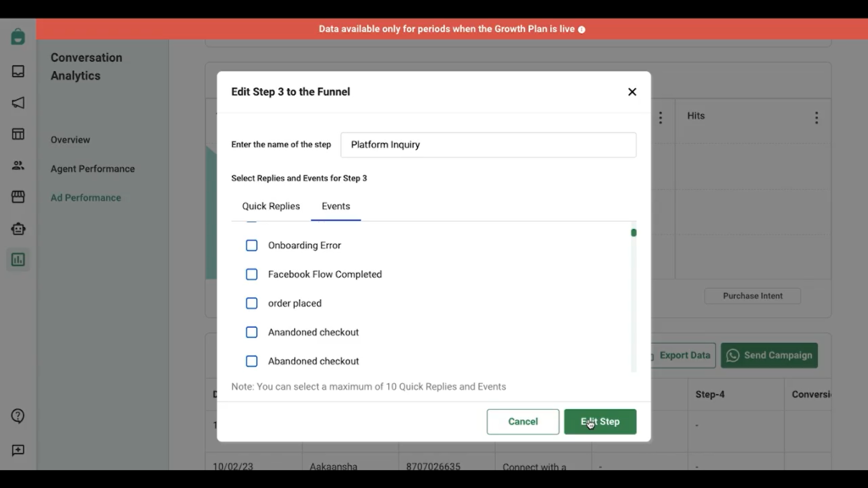Click the feedback chat icon

(x=19, y=451)
